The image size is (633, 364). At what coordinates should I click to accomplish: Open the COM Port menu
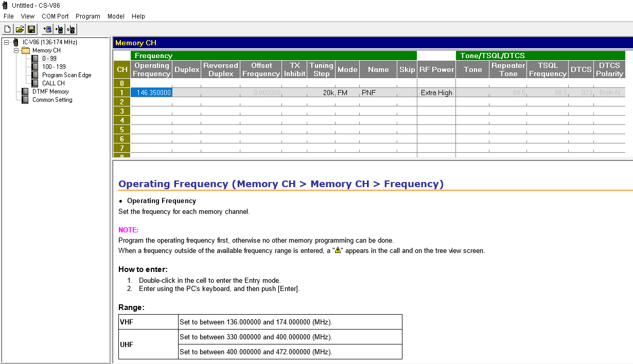pyautogui.click(x=55, y=16)
